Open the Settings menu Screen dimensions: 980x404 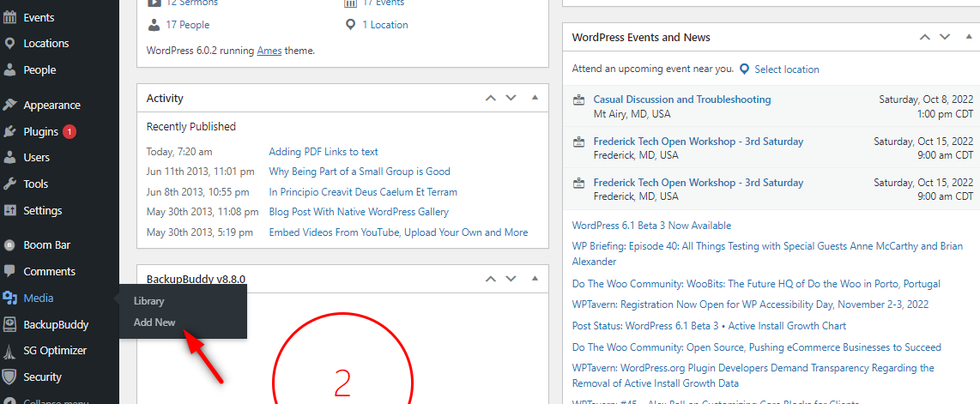pyautogui.click(x=43, y=210)
